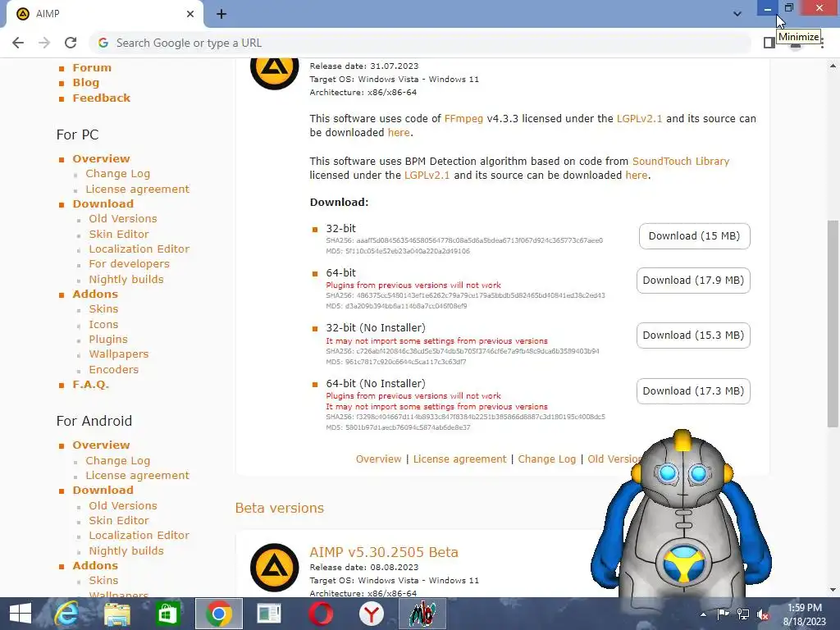
Task: Open For PC License agreement sidebar link
Action: [x=138, y=189]
